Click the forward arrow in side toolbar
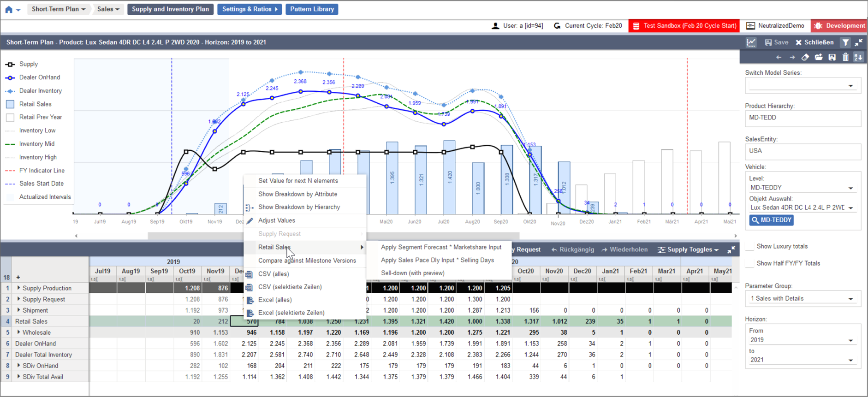This screenshot has width=868, height=397. click(x=792, y=57)
